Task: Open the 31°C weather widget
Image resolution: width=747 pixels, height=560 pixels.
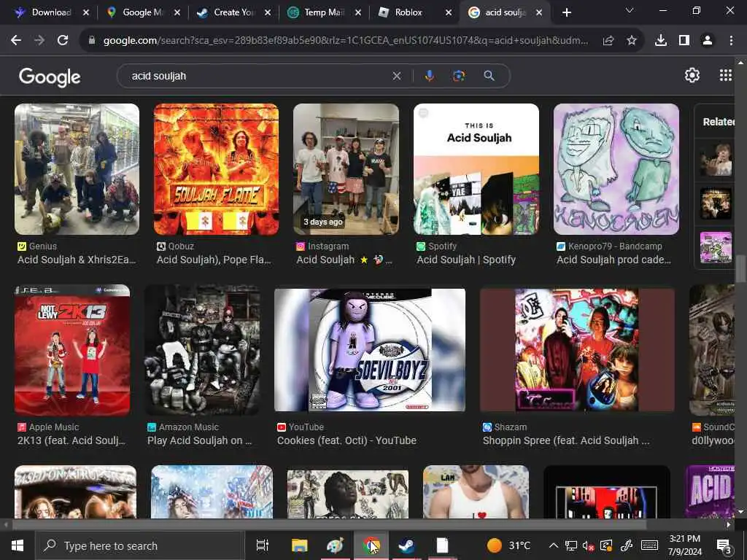Action: tap(509, 545)
